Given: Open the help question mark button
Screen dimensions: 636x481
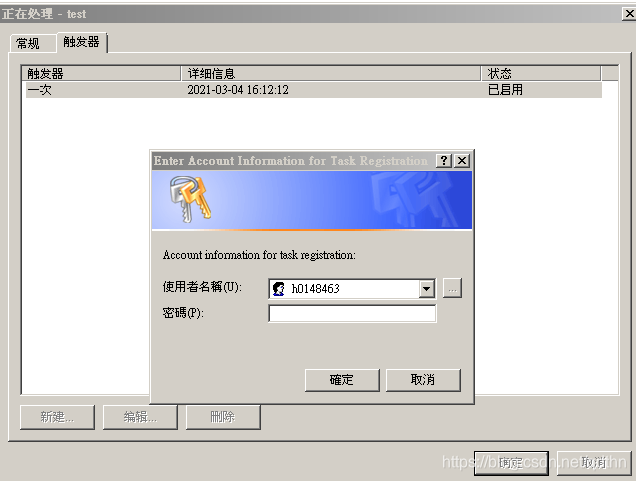Looking at the screenshot, I should 444,161.
